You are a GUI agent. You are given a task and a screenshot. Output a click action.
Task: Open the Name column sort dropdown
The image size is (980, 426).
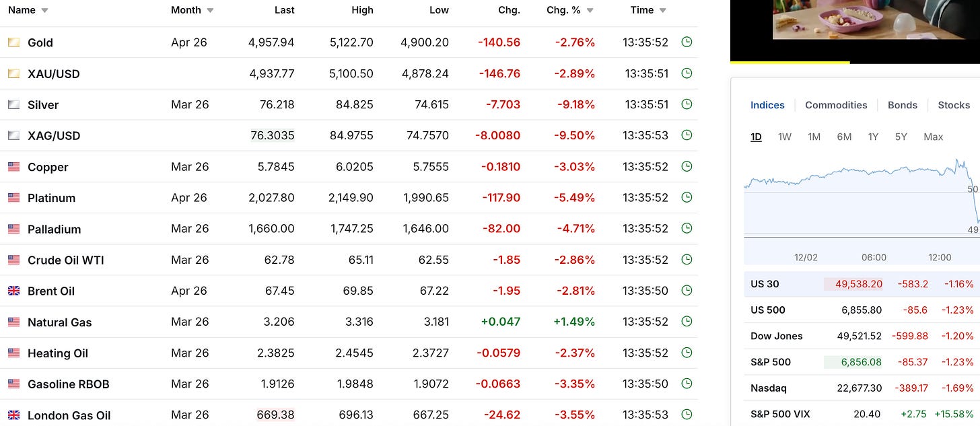pyautogui.click(x=44, y=10)
